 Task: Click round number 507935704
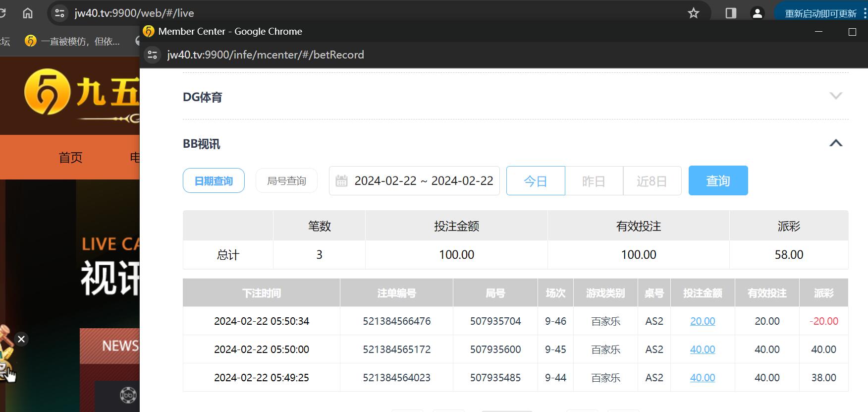click(x=495, y=321)
